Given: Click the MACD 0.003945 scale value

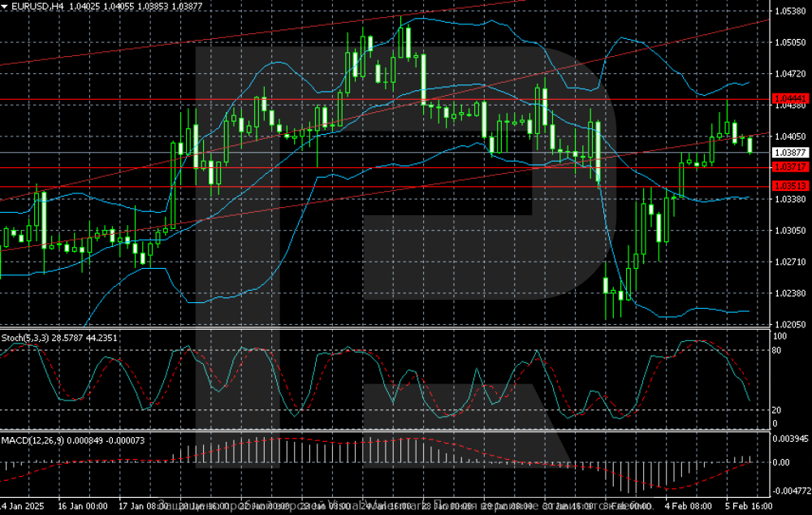Looking at the screenshot, I should tap(791, 439).
